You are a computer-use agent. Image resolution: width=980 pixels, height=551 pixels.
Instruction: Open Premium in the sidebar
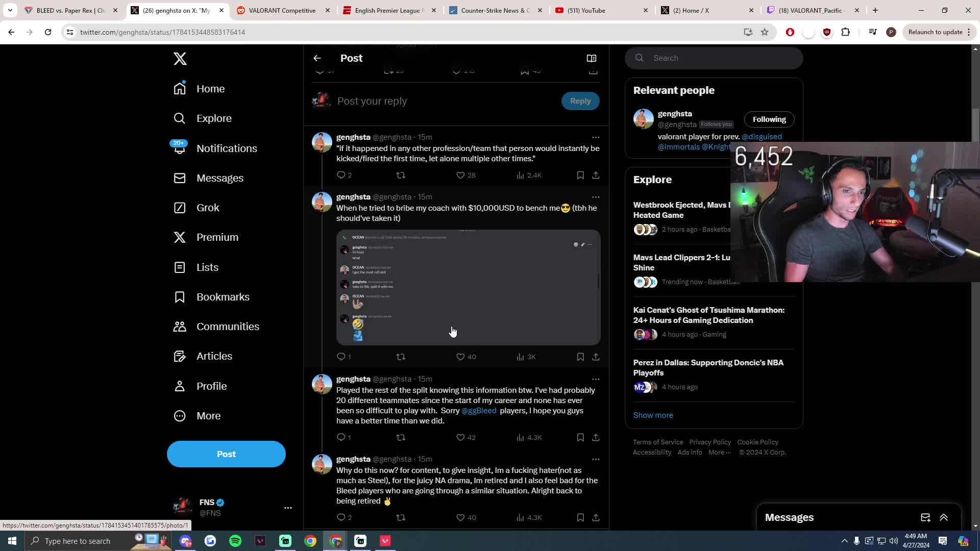pos(206,237)
